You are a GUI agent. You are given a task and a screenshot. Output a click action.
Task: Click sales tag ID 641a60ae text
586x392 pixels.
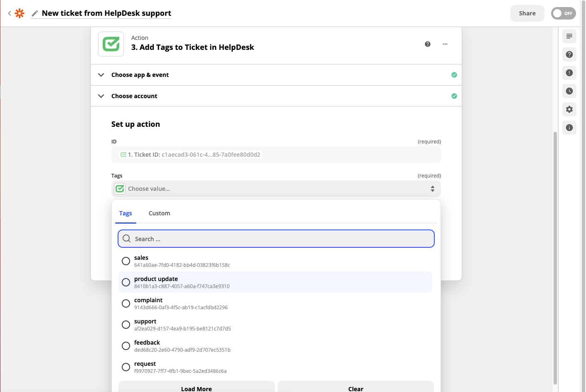182,265
